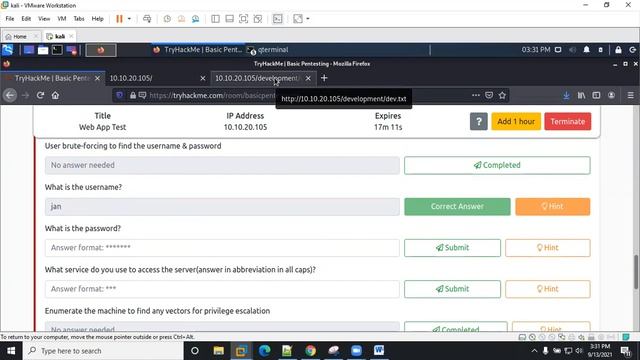Click the Hint button for username question
The image size is (640, 360).
(x=553, y=207)
